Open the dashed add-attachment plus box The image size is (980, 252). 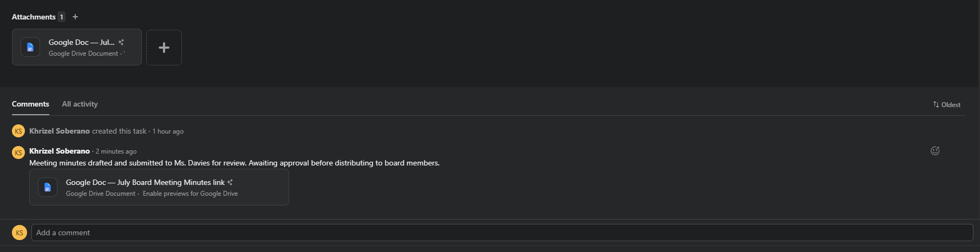point(164,48)
